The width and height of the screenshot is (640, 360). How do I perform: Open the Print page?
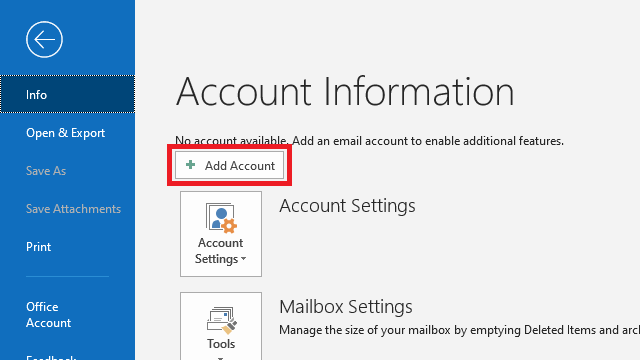[x=38, y=247]
